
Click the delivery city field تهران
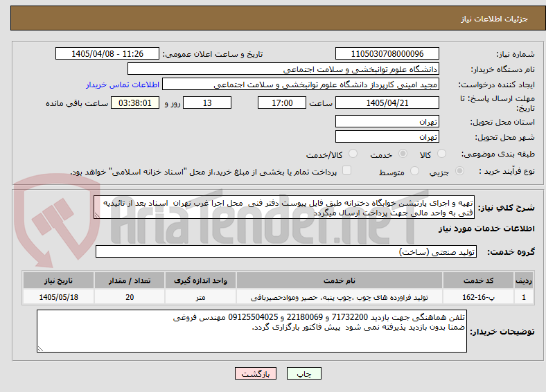[387, 136]
